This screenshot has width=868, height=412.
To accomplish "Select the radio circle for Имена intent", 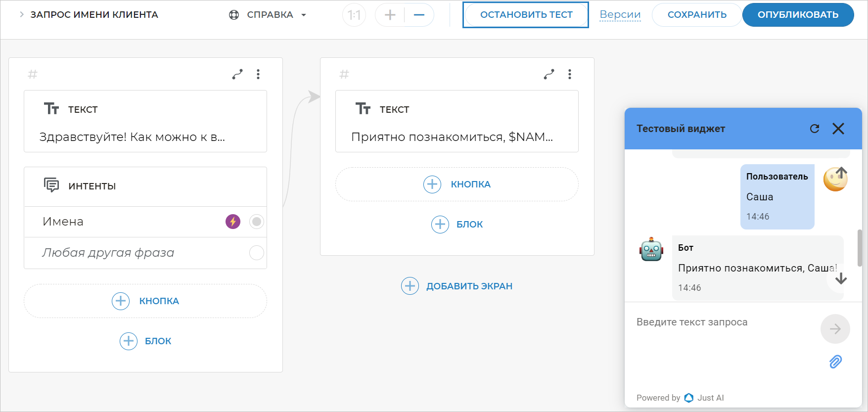I will click(256, 222).
